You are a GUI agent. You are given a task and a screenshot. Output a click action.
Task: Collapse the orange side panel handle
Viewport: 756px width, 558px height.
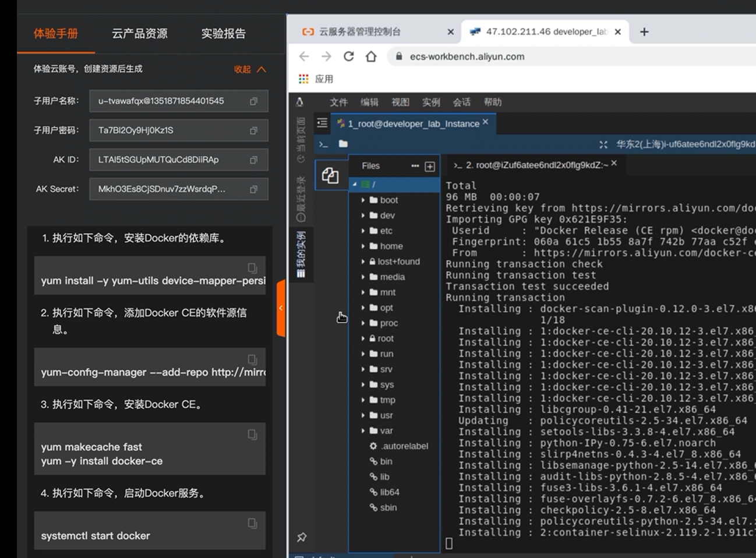point(281,308)
